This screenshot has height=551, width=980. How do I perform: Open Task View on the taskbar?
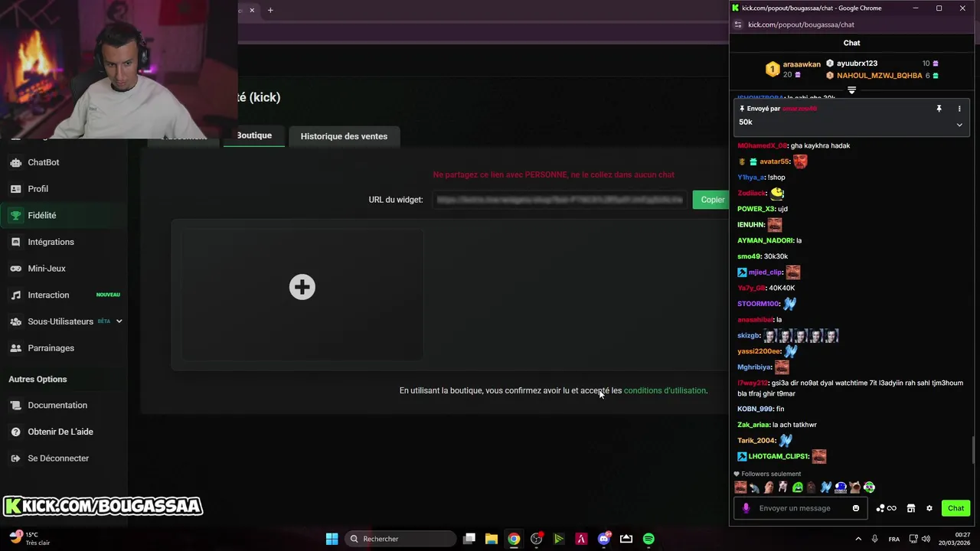(x=469, y=539)
